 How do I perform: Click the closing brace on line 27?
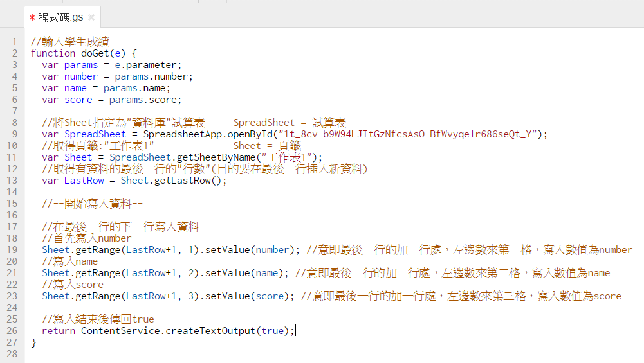pos(33,342)
